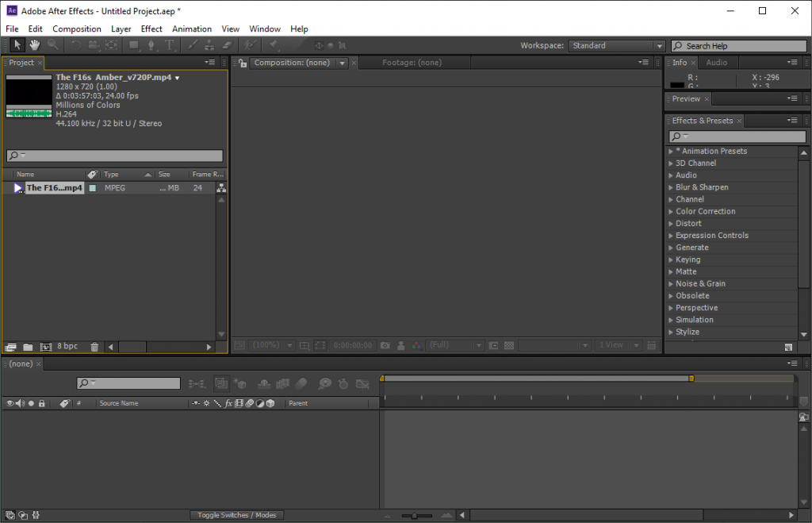Click the label color swatch of The F16...mp4

coord(93,187)
